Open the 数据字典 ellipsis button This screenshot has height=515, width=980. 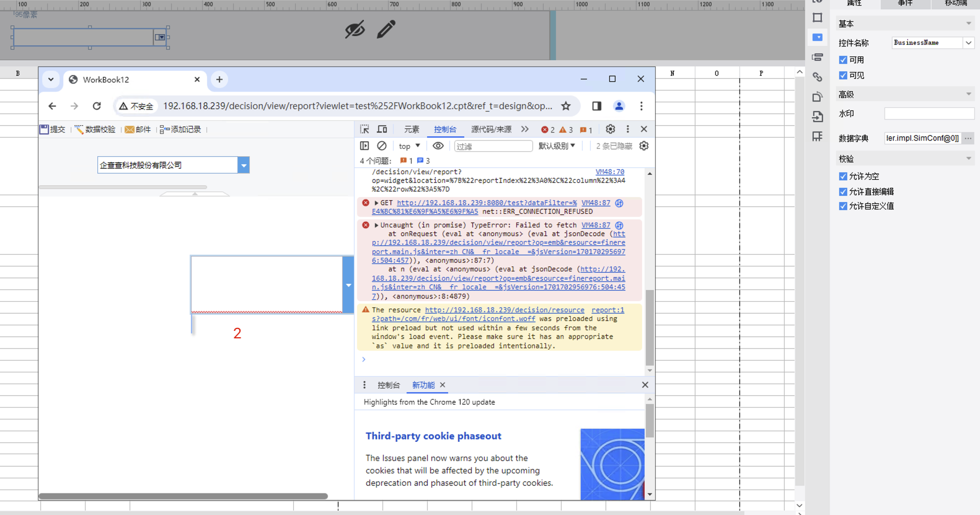tap(968, 138)
